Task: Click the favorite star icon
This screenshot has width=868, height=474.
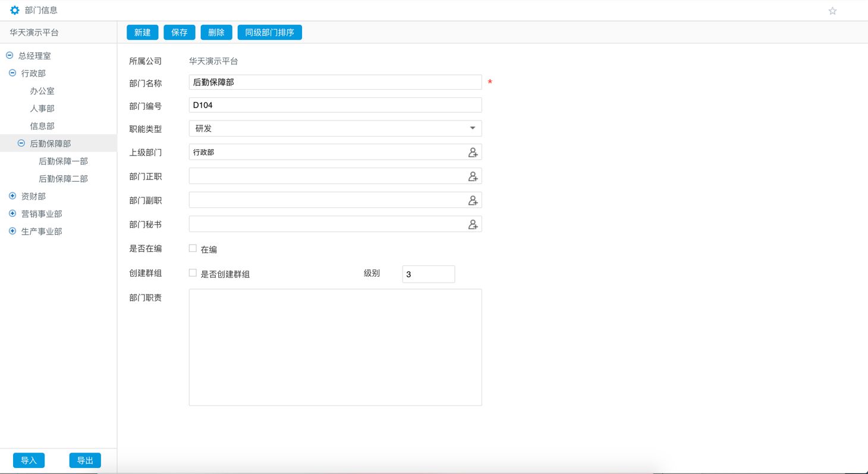Action: coord(832,11)
